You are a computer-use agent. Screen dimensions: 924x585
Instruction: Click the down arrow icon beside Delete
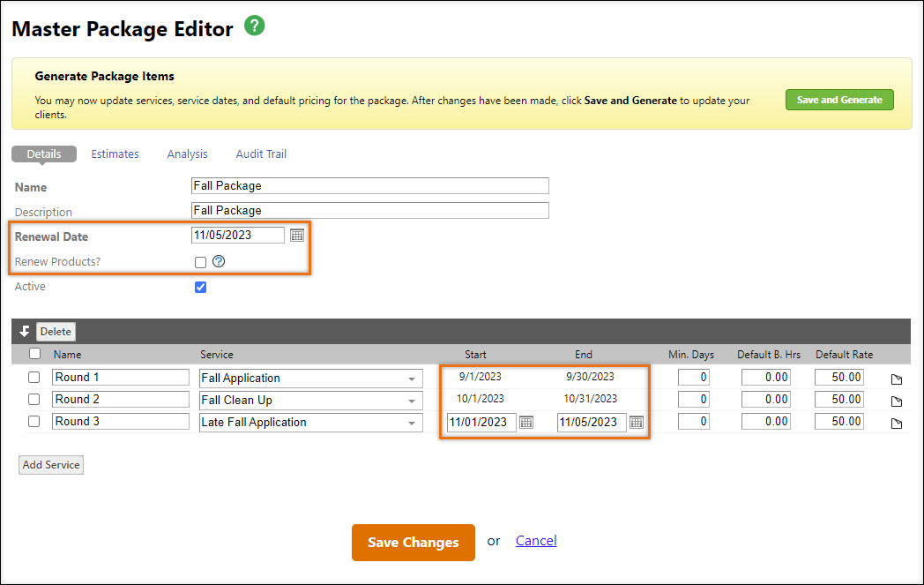point(25,332)
